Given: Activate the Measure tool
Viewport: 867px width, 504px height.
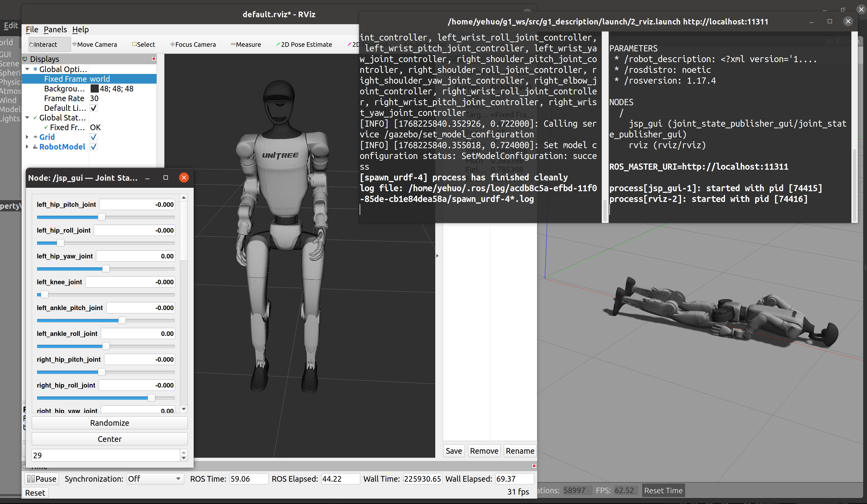Looking at the screenshot, I should coord(246,44).
